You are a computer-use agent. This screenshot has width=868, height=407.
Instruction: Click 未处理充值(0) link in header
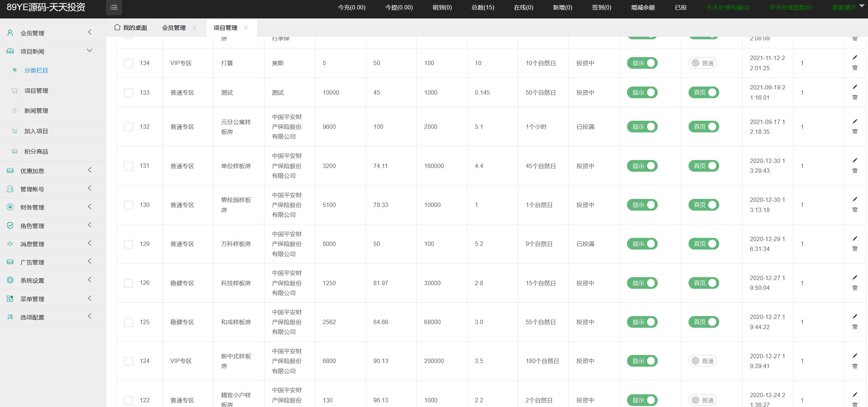tap(728, 7)
